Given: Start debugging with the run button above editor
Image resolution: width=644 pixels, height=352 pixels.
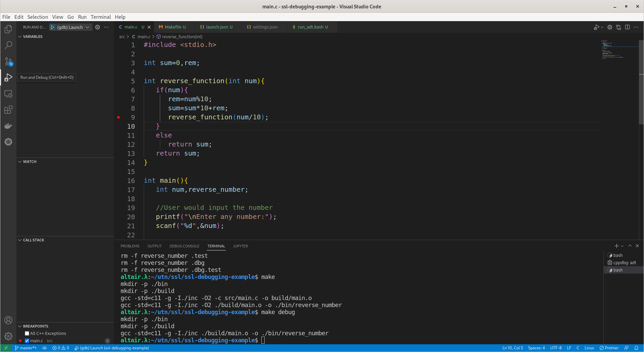Looking at the screenshot, I should pos(597,27).
